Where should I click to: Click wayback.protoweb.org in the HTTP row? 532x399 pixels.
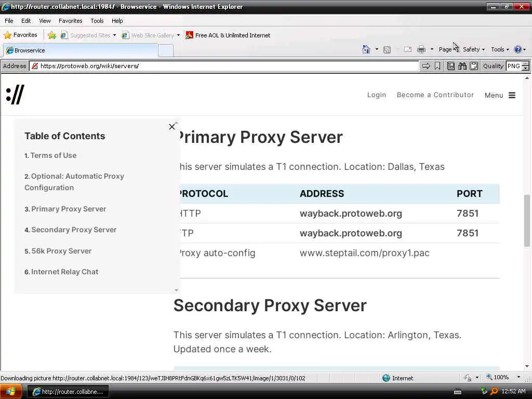point(351,214)
